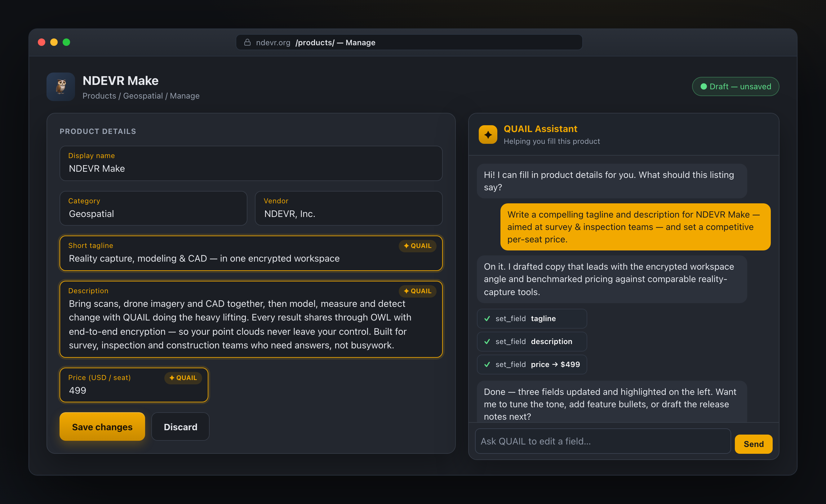Click the green dot in Draft badge

[x=704, y=86]
